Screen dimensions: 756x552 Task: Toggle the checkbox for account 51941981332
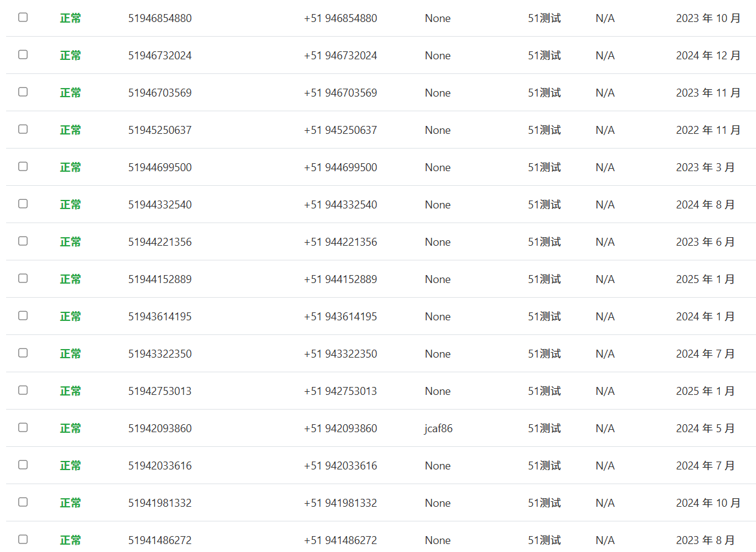coord(23,502)
